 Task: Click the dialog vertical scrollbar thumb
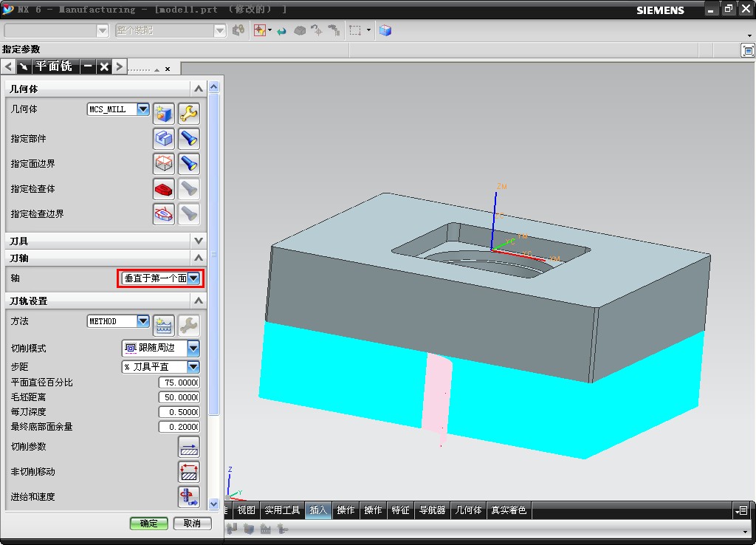coord(214,254)
